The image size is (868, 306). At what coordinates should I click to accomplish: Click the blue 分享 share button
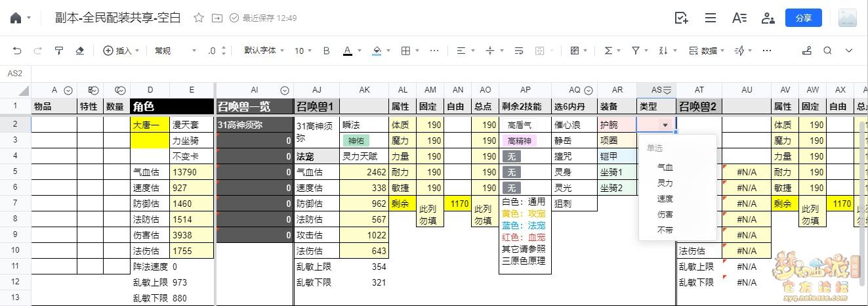coord(804,18)
